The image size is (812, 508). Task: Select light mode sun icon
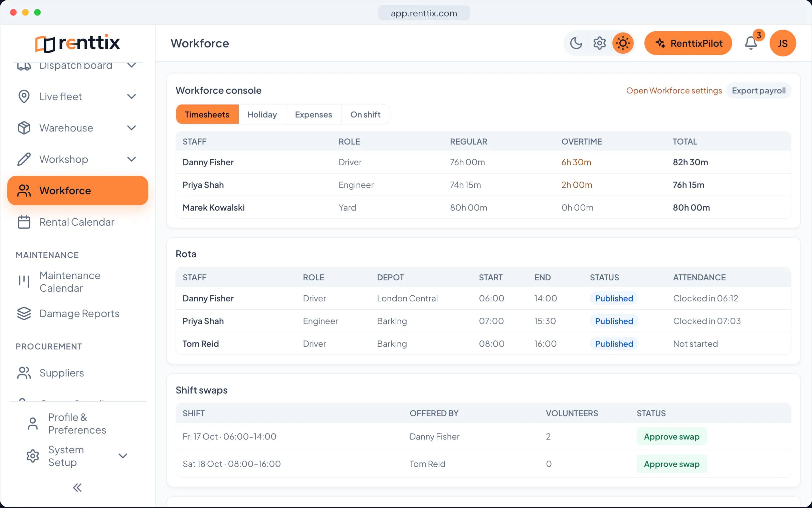[x=623, y=43]
